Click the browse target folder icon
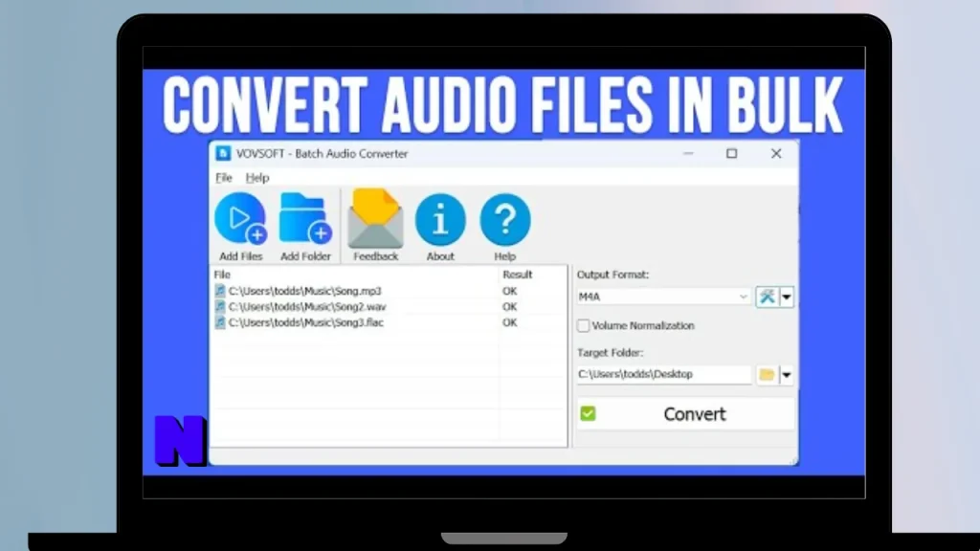This screenshot has width=980, height=551. (x=767, y=375)
